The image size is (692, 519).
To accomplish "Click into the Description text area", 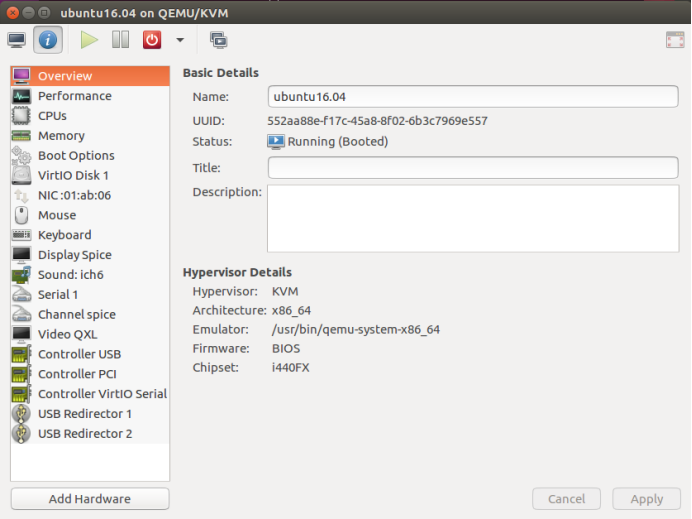I will (x=473, y=218).
